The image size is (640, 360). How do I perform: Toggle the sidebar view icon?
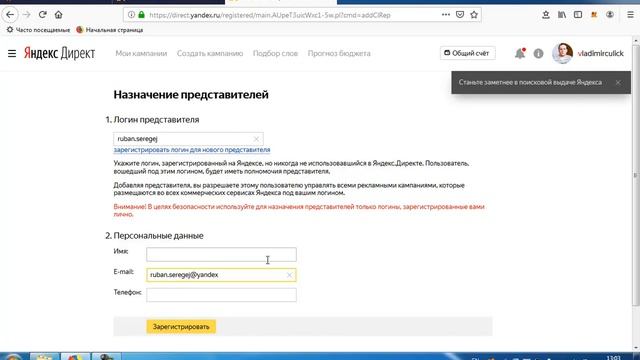tap(578, 15)
